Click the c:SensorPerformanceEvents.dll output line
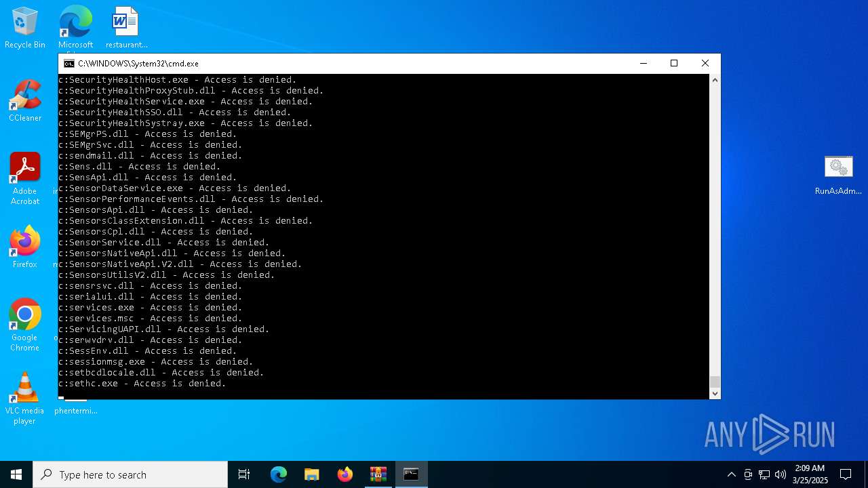This screenshot has width=868, height=488. 191,199
